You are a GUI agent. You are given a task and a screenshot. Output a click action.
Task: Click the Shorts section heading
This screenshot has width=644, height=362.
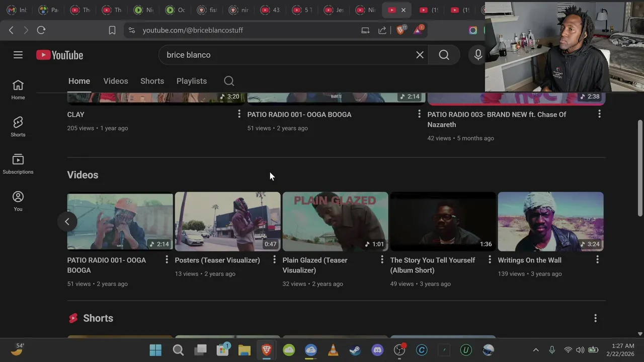pyautogui.click(x=98, y=318)
